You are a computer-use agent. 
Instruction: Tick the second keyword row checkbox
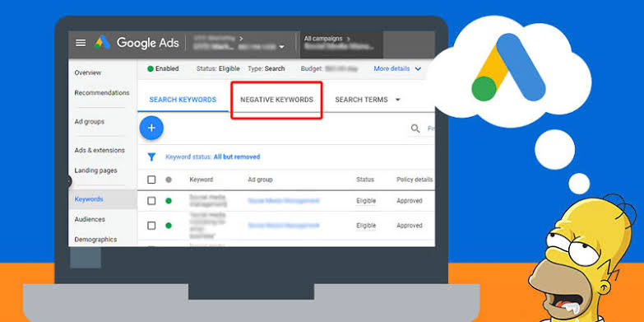click(151, 226)
